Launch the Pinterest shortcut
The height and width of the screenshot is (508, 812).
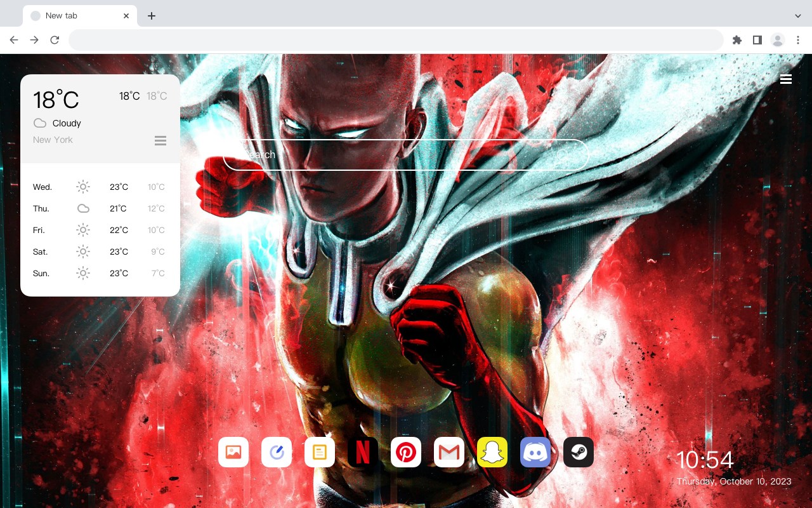tap(406, 452)
